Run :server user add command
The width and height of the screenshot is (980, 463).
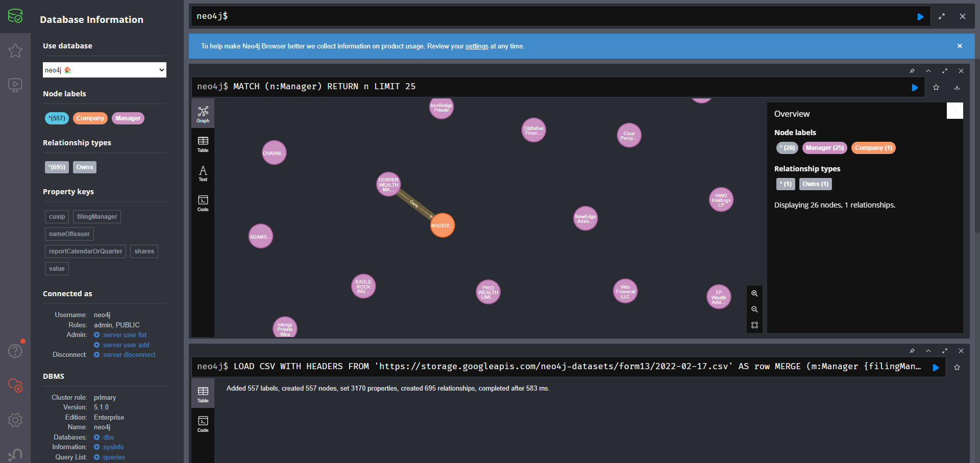point(122,345)
